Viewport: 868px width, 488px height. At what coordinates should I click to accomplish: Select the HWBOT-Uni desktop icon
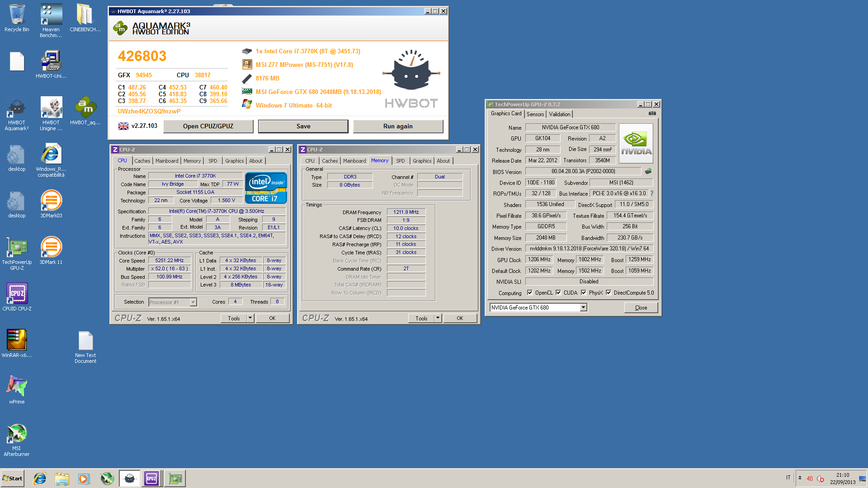[x=51, y=64]
